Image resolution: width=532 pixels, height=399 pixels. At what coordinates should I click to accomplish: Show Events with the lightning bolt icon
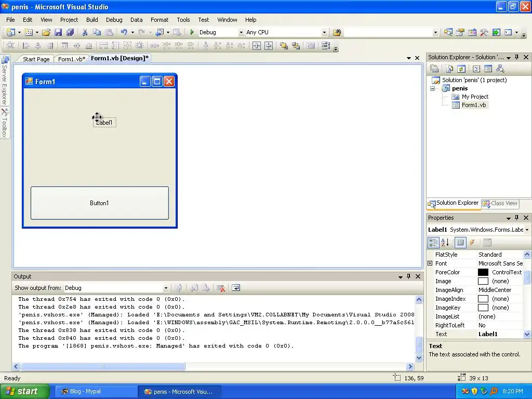click(472, 243)
